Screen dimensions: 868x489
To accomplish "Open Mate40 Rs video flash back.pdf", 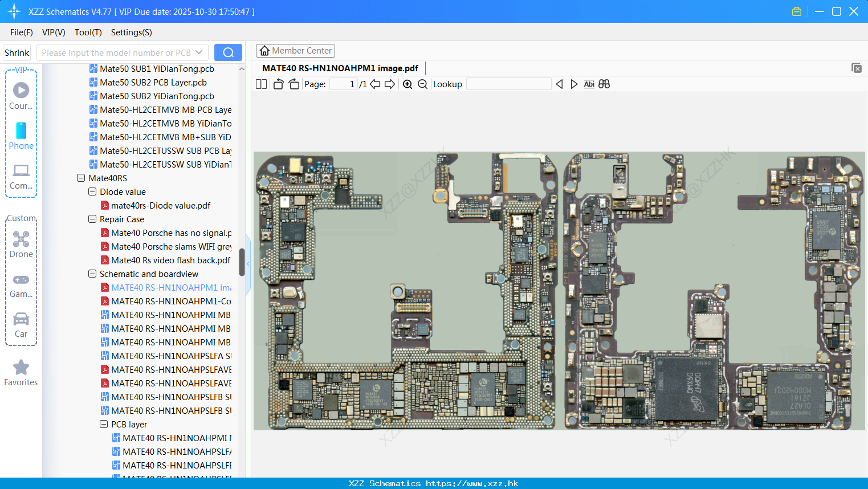I will [x=170, y=260].
